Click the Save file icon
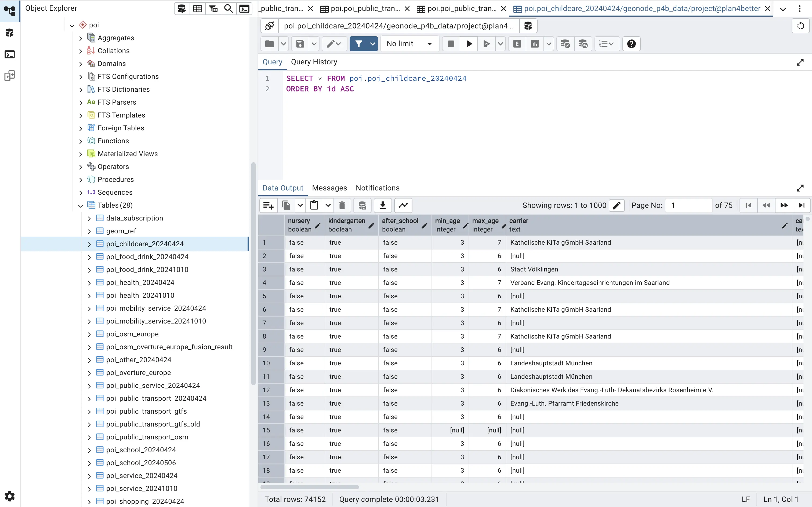The image size is (812, 507). (300, 44)
